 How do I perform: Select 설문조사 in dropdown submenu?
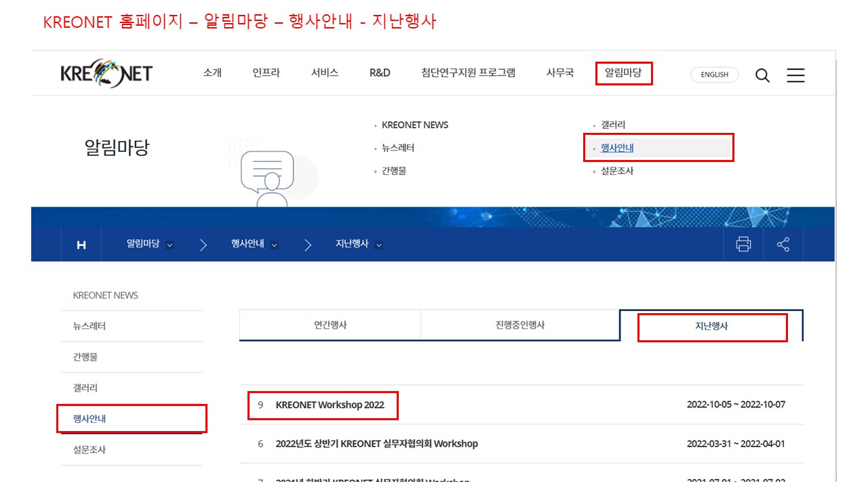pos(617,171)
